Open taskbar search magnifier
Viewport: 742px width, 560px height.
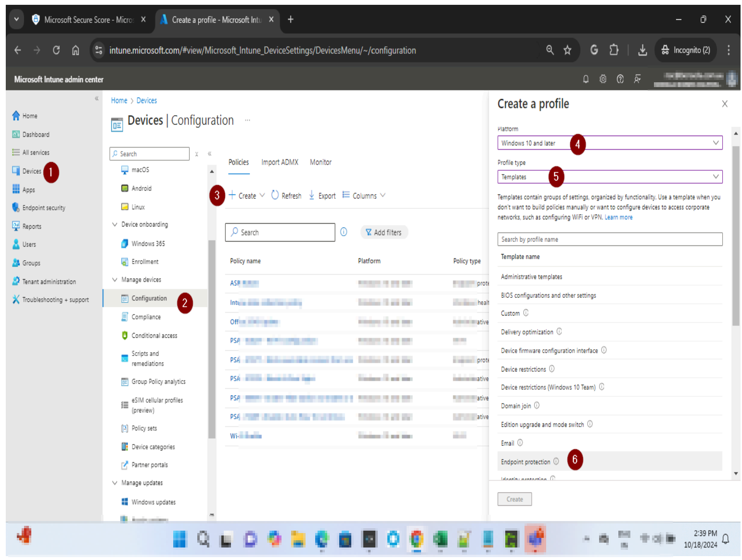pos(203,539)
